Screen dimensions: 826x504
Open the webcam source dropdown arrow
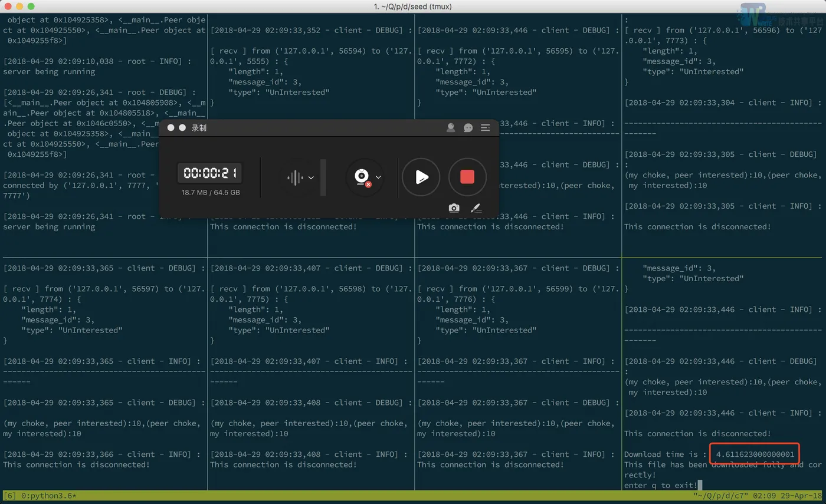pyautogui.click(x=379, y=177)
